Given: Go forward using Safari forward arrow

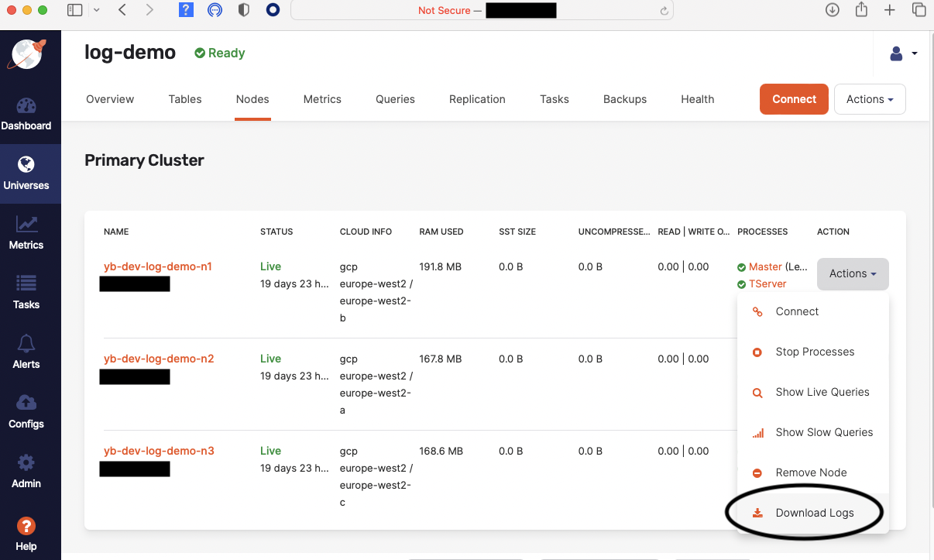Looking at the screenshot, I should 149,10.
